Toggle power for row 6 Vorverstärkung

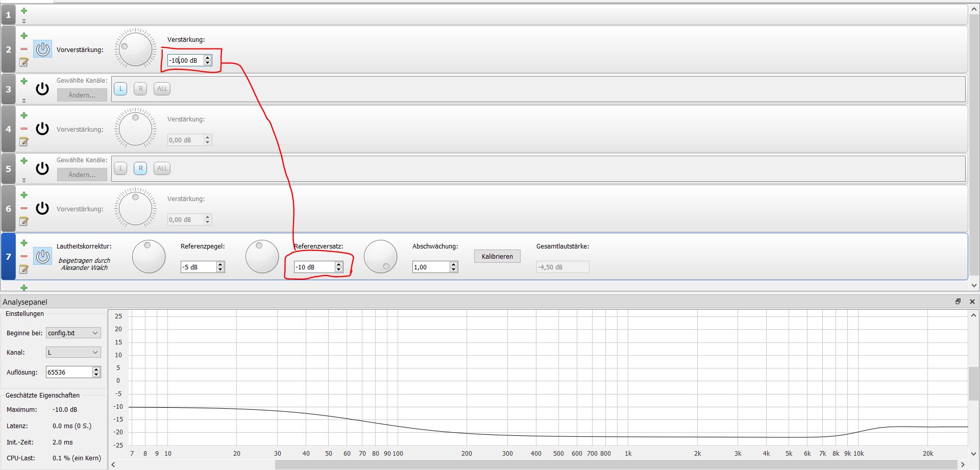tap(42, 208)
